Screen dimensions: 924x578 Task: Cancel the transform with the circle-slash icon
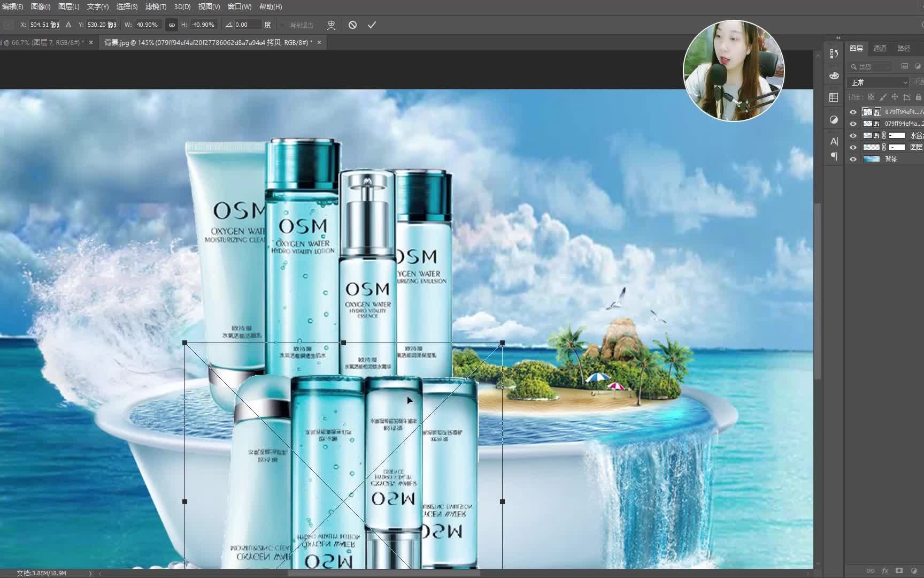(x=352, y=25)
